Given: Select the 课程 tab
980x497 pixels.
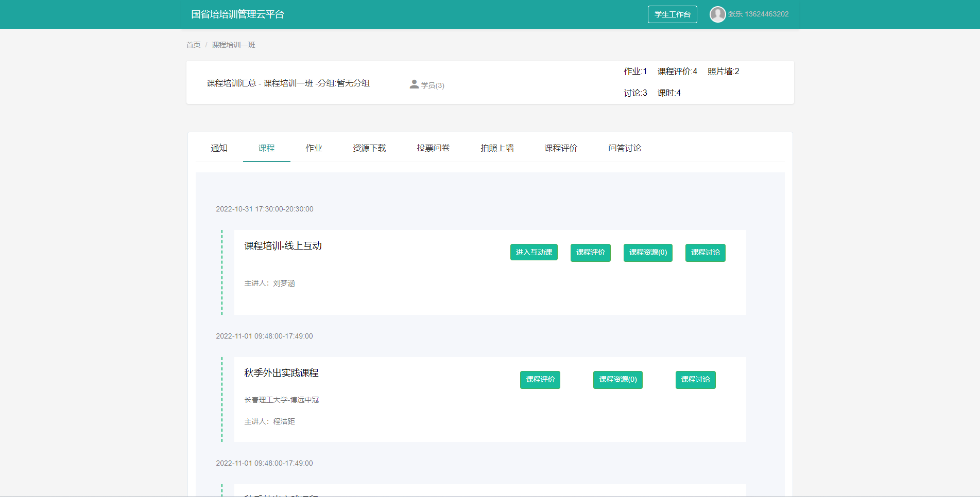Looking at the screenshot, I should pyautogui.click(x=266, y=148).
